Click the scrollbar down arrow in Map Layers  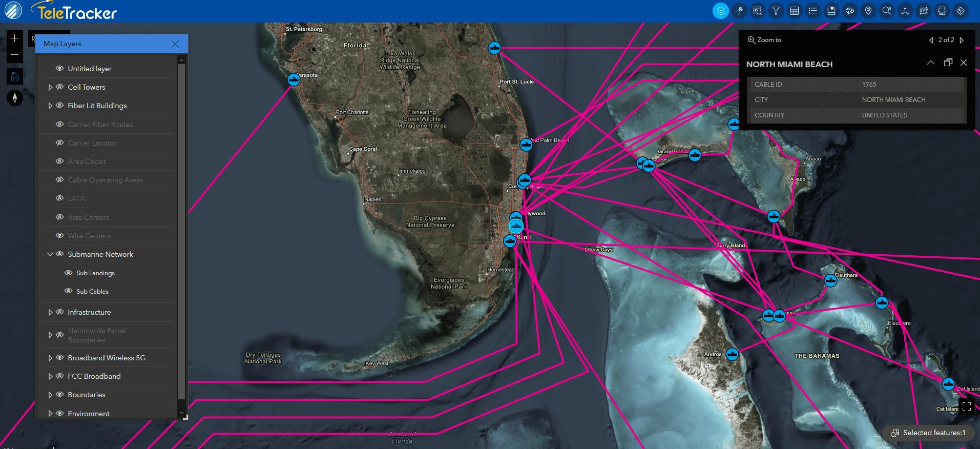pyautogui.click(x=181, y=413)
